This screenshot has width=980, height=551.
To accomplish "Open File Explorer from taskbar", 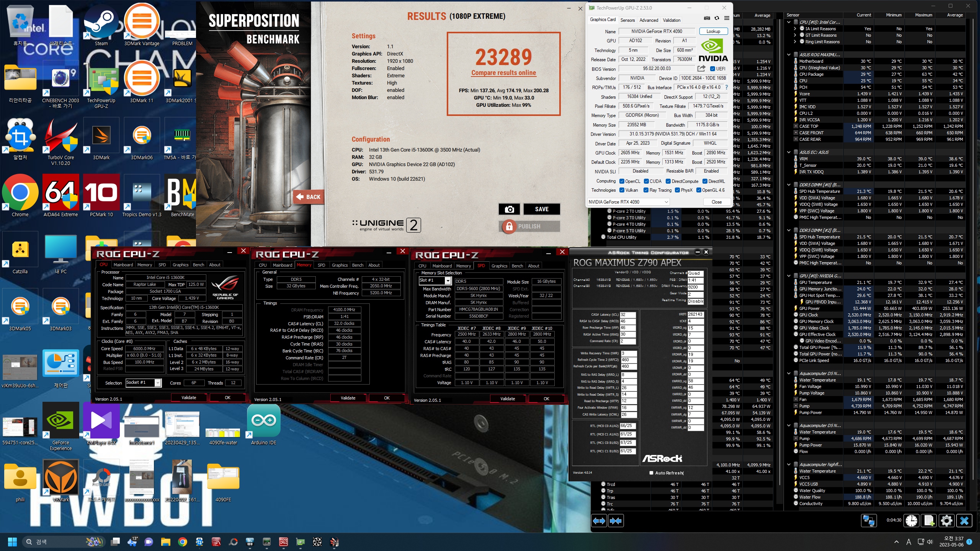I will [165, 542].
